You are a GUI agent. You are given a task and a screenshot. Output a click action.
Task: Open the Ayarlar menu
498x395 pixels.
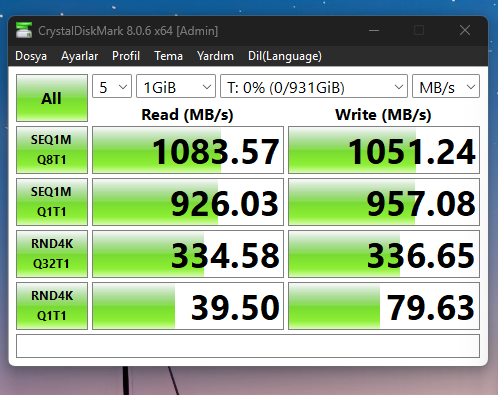click(x=79, y=56)
